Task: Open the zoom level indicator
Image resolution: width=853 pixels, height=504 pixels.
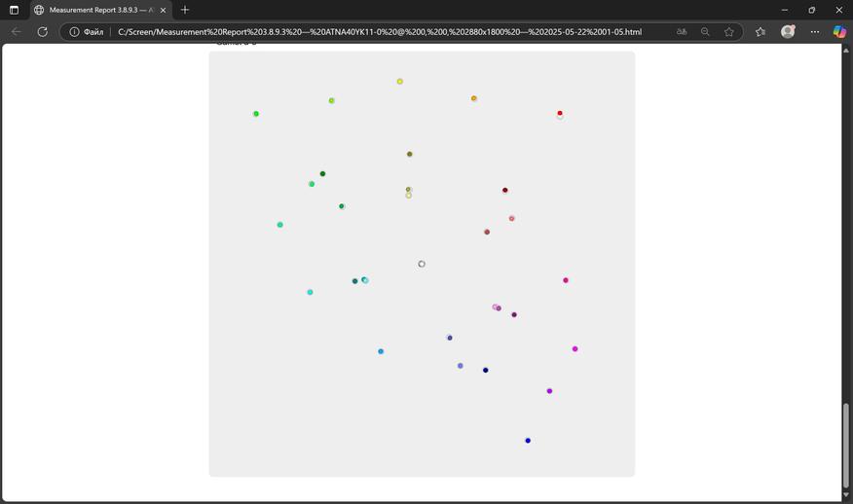Action: [x=705, y=31]
